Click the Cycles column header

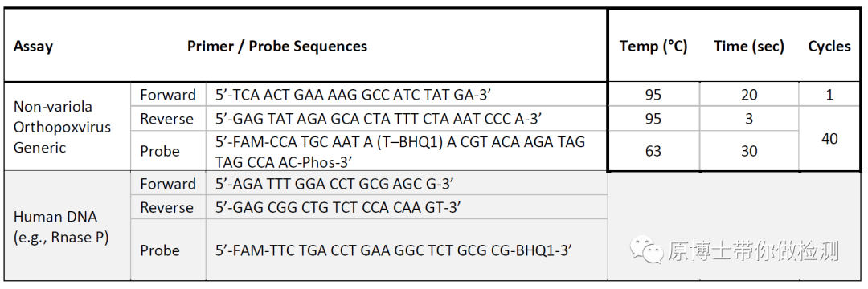click(829, 47)
